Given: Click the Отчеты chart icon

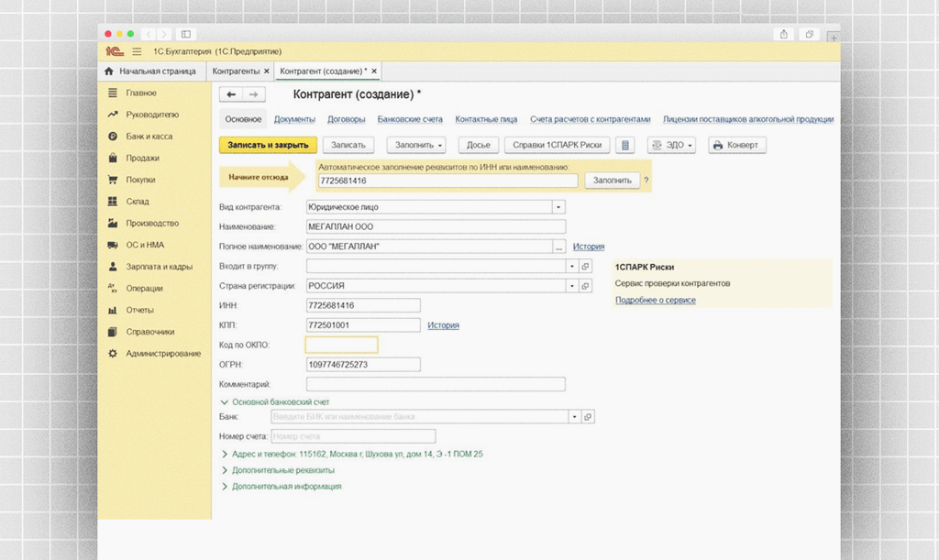Looking at the screenshot, I should pyautogui.click(x=113, y=310).
